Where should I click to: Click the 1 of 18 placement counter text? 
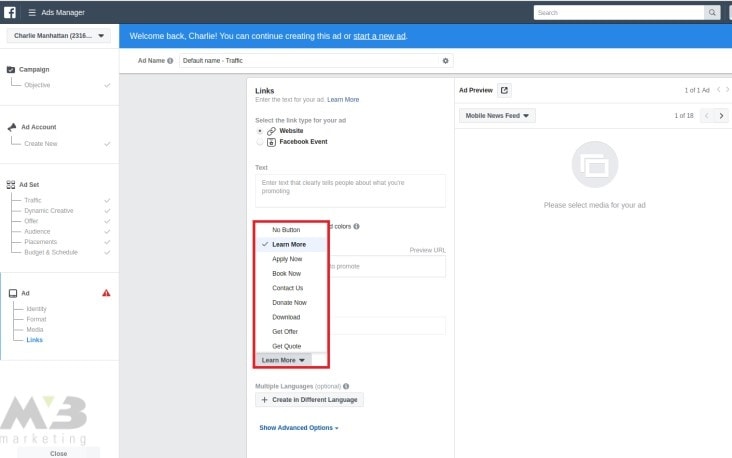(x=684, y=116)
